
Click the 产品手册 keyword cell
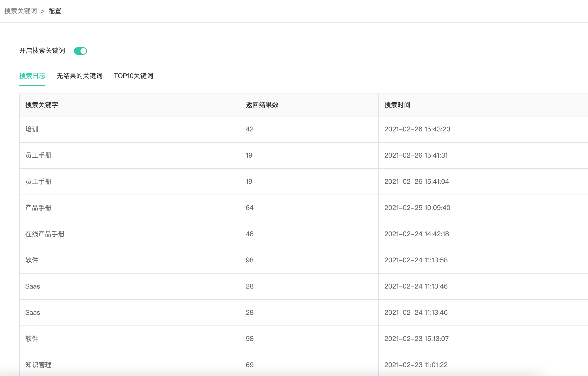pyautogui.click(x=38, y=208)
